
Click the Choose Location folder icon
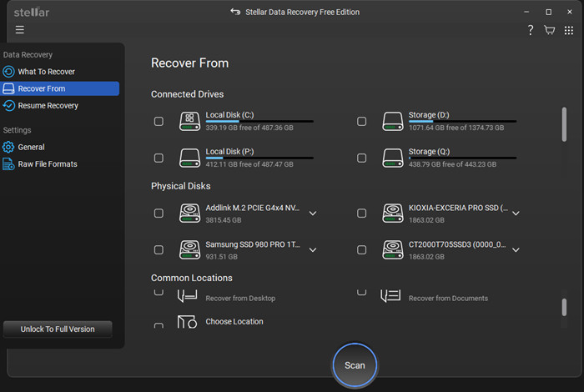point(187,322)
